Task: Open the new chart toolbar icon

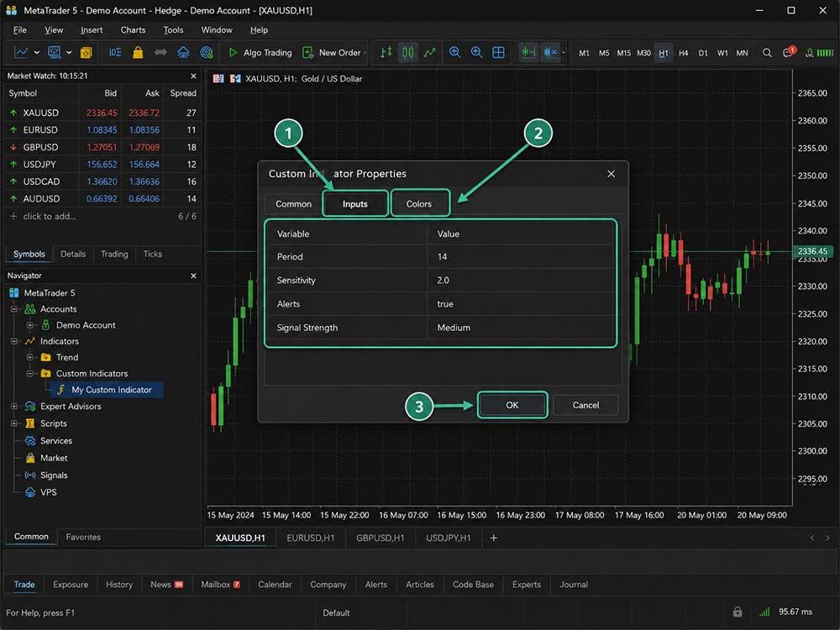Action: [21, 52]
